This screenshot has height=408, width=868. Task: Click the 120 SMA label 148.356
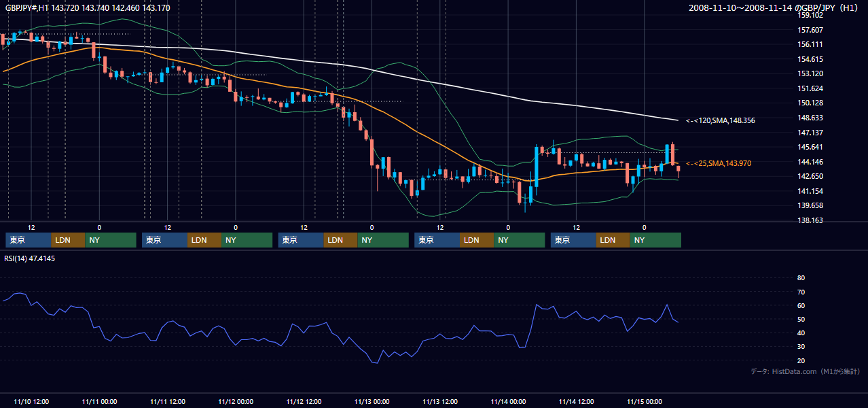(721, 120)
